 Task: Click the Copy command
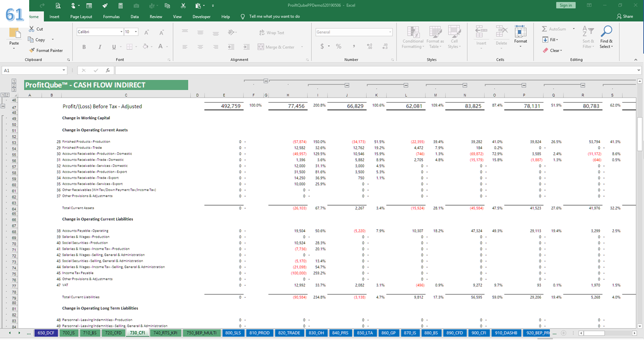pos(37,40)
